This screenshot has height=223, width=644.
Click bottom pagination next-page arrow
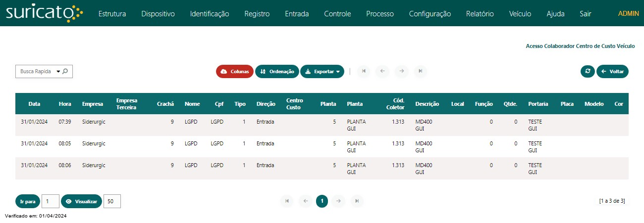coord(338,201)
